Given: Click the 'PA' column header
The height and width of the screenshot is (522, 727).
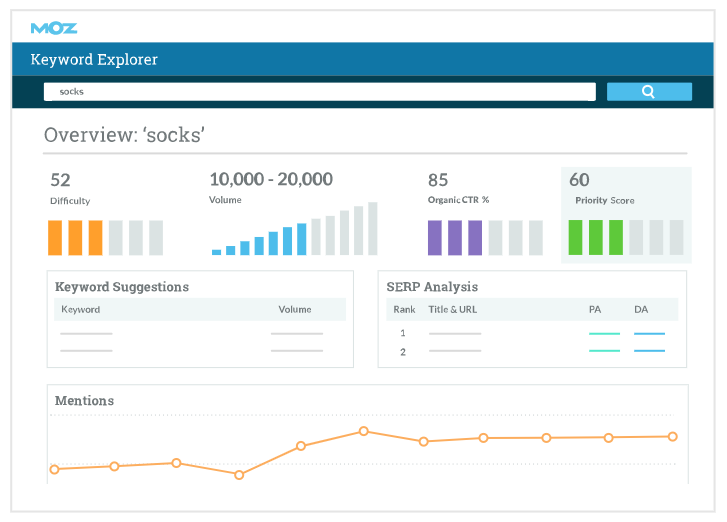Looking at the screenshot, I should [x=595, y=309].
